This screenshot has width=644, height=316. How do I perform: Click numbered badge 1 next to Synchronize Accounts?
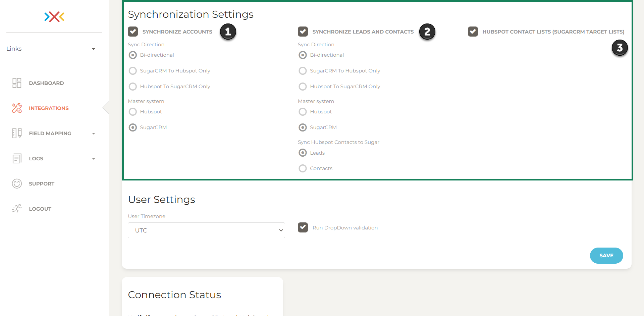tap(228, 31)
